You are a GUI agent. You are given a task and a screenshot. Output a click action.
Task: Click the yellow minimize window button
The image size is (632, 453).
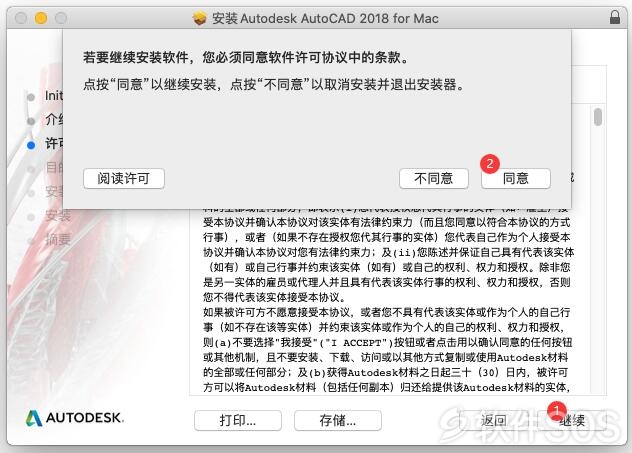click(x=41, y=18)
